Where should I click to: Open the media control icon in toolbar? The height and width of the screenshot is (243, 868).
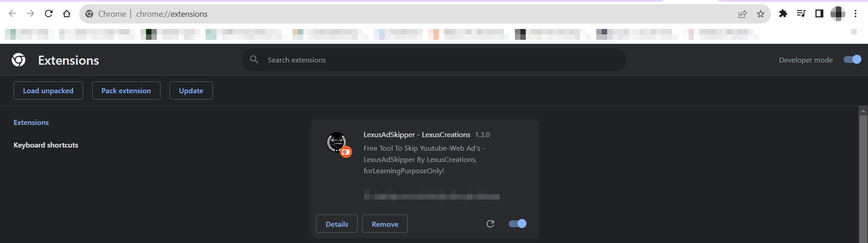[x=801, y=14]
